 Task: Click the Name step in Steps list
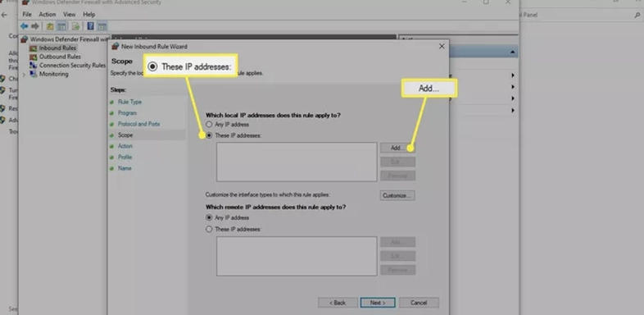pyautogui.click(x=125, y=168)
